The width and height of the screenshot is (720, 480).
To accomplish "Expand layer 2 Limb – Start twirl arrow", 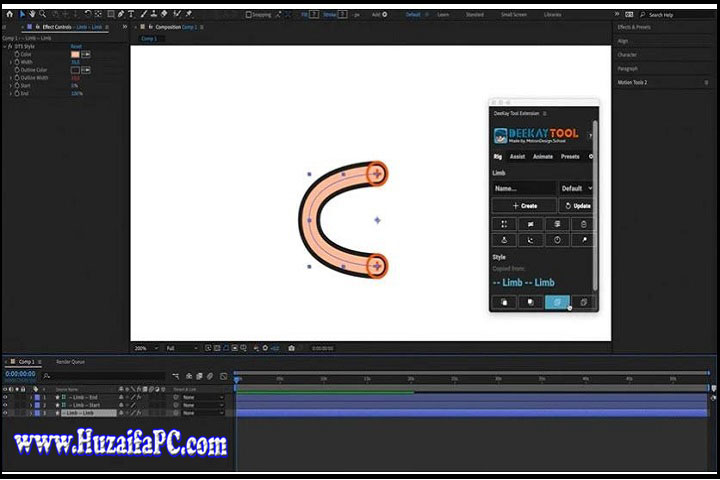I will tap(31, 405).
